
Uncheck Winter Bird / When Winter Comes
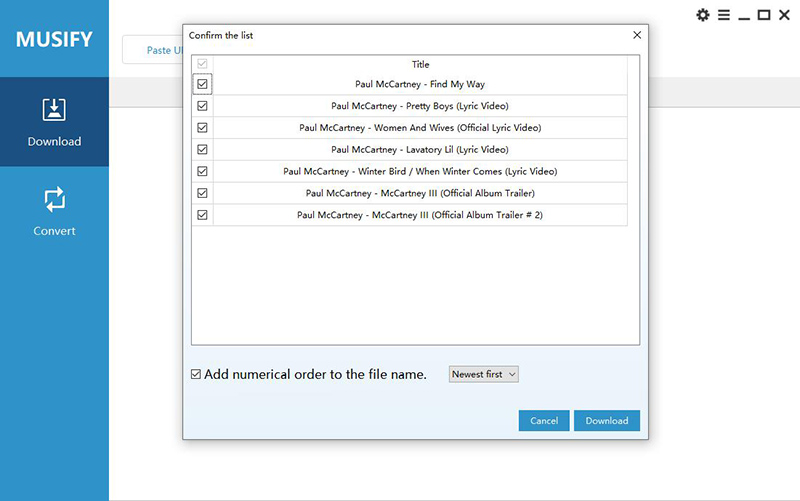(202, 171)
